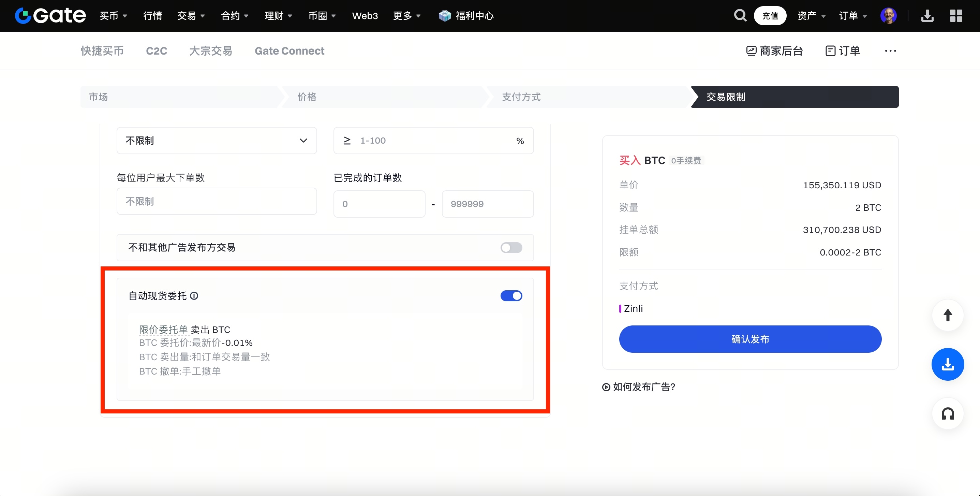This screenshot has height=496, width=980.
Task: Click the 确认发布 button
Action: pos(750,339)
